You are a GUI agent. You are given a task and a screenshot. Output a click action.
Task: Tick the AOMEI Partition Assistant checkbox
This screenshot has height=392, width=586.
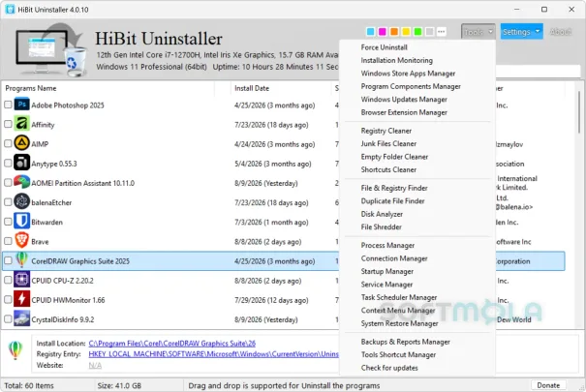[x=8, y=183]
